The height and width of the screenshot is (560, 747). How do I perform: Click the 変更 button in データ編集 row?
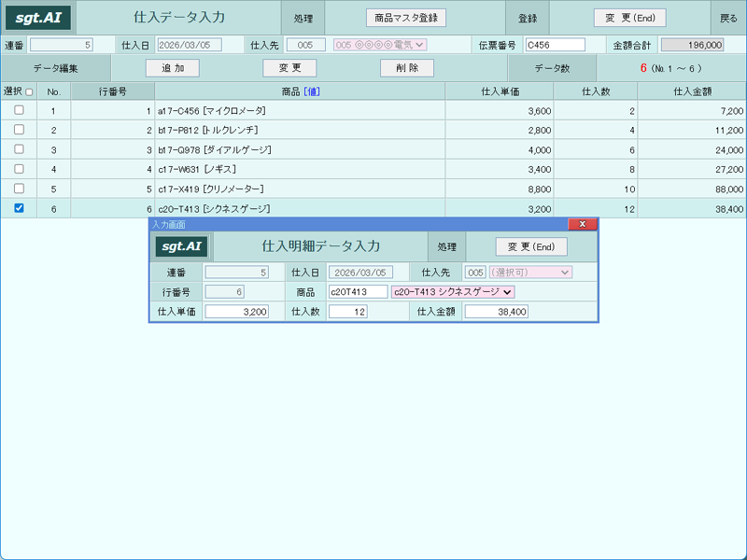click(289, 68)
